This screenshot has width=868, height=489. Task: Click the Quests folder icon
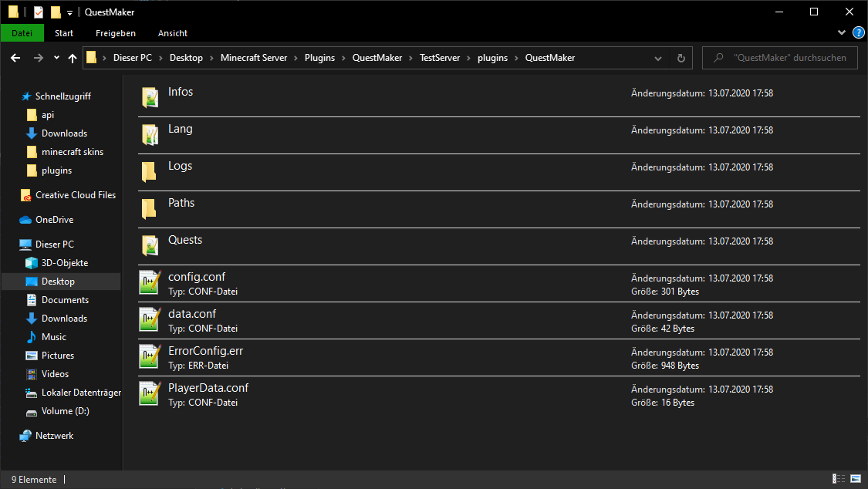coord(149,245)
